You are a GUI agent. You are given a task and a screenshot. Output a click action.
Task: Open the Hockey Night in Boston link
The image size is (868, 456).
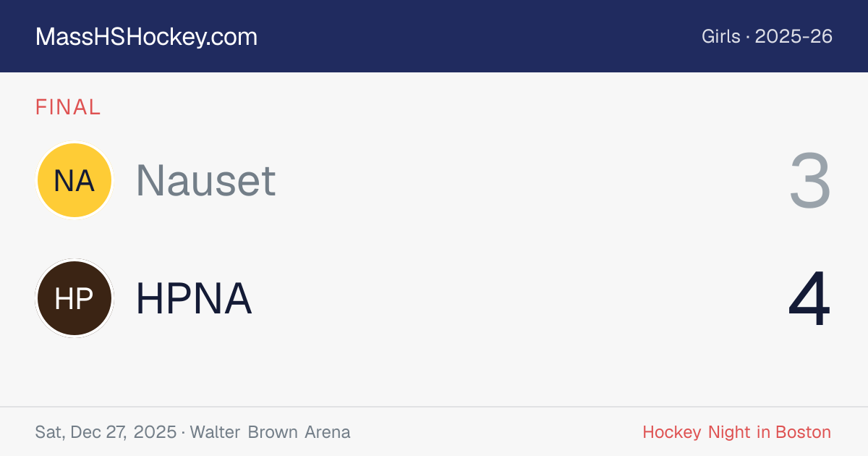737,432
